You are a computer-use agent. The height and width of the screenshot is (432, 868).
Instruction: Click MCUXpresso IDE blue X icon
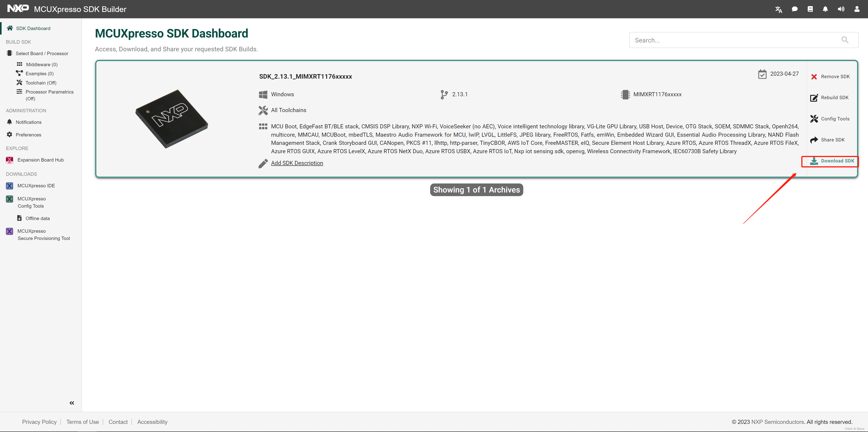point(9,186)
